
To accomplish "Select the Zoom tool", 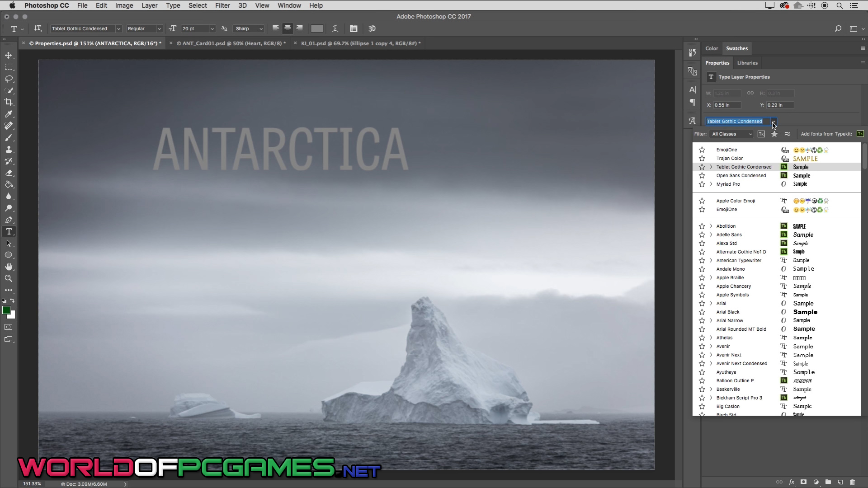I will (x=9, y=278).
